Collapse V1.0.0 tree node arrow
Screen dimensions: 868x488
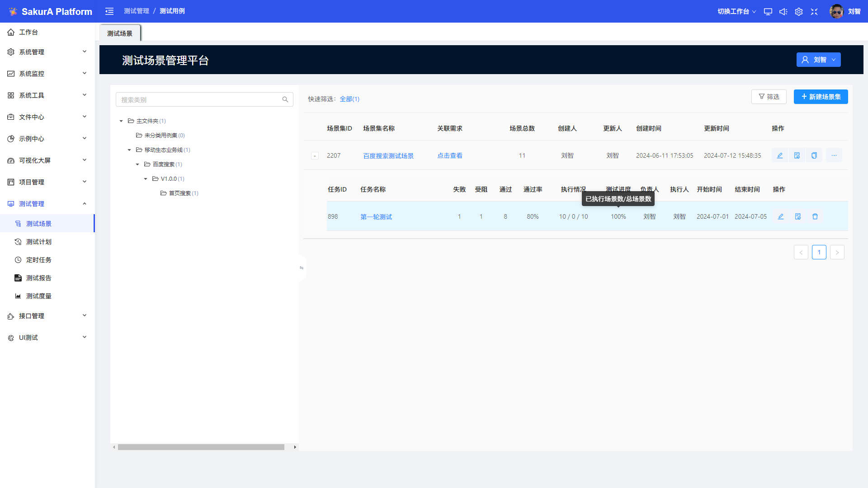point(146,179)
